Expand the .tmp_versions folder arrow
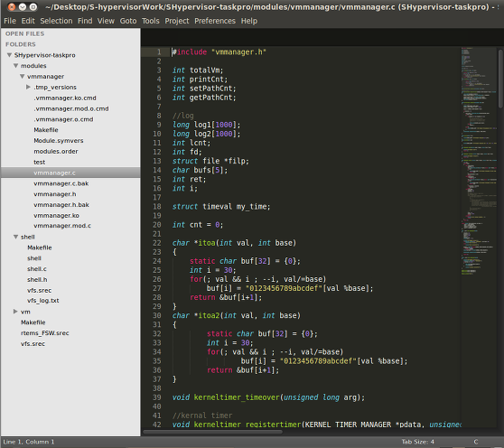504x448 pixels. (28, 87)
